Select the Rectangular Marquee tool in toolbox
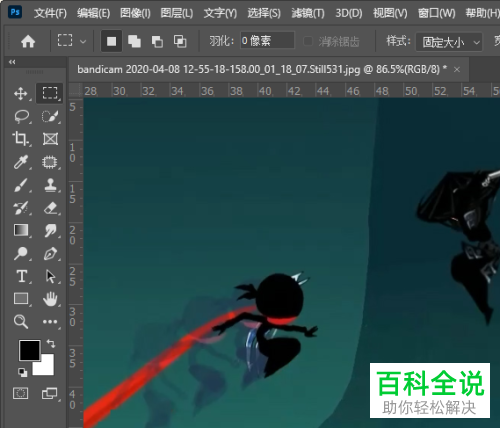This screenshot has height=428, width=500. [x=50, y=93]
